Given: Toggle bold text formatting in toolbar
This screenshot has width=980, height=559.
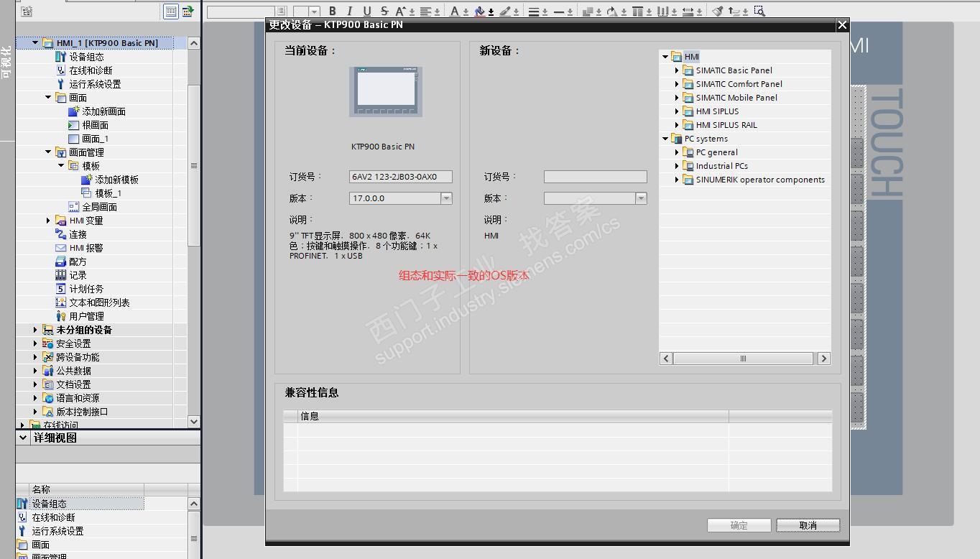Looking at the screenshot, I should point(333,11).
